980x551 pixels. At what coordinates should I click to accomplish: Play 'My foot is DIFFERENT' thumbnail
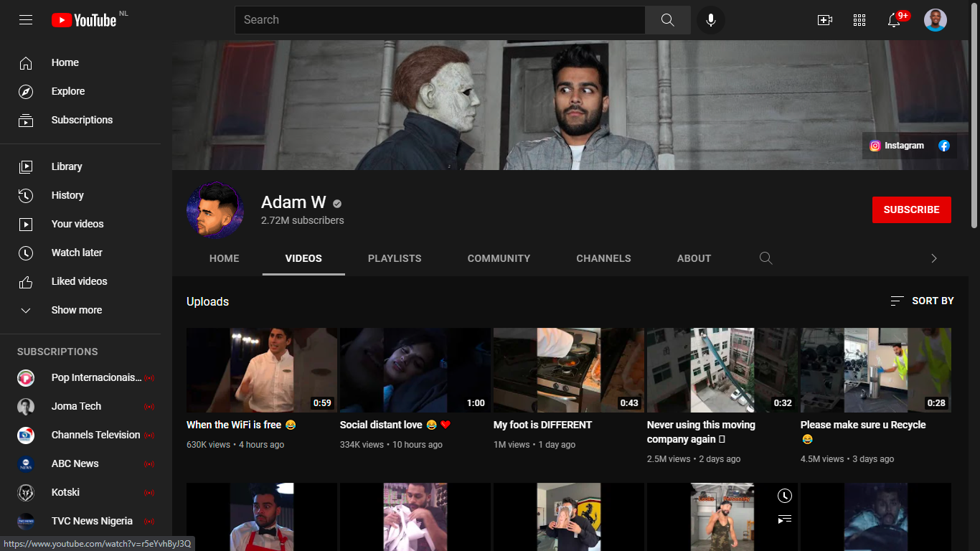(569, 370)
